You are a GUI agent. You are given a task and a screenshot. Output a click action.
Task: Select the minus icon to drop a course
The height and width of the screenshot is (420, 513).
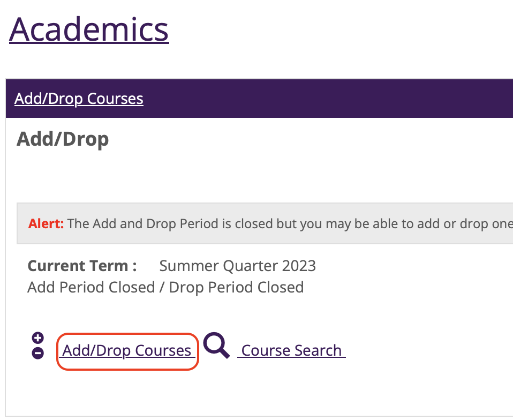pyautogui.click(x=37, y=352)
